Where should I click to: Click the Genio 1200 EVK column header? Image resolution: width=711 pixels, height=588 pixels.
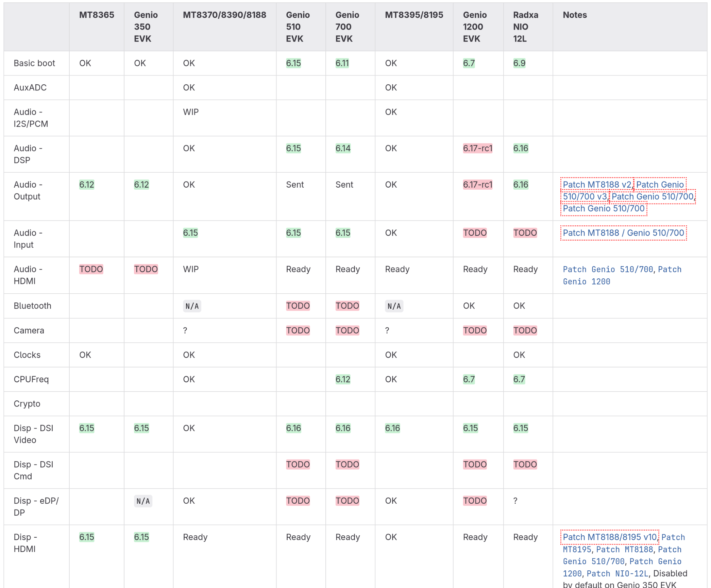(474, 27)
